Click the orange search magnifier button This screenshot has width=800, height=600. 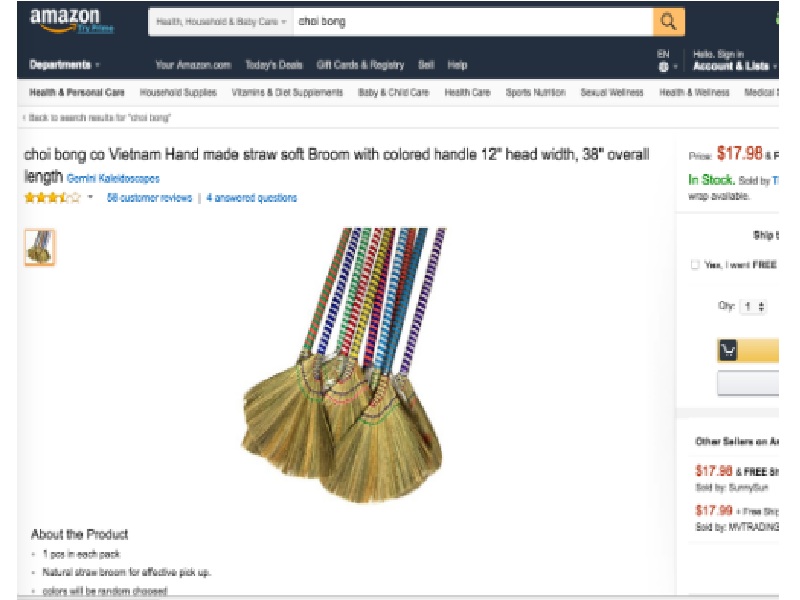668,22
